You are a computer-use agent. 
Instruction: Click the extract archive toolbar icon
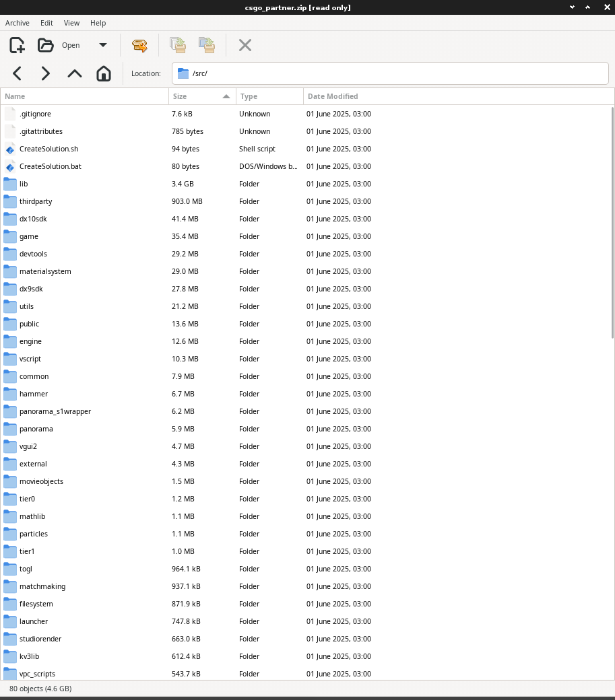tap(140, 45)
